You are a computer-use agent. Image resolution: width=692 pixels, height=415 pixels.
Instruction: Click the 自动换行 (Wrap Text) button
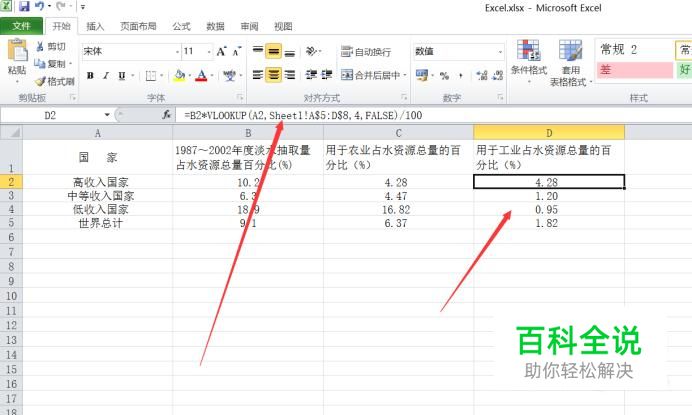366,52
